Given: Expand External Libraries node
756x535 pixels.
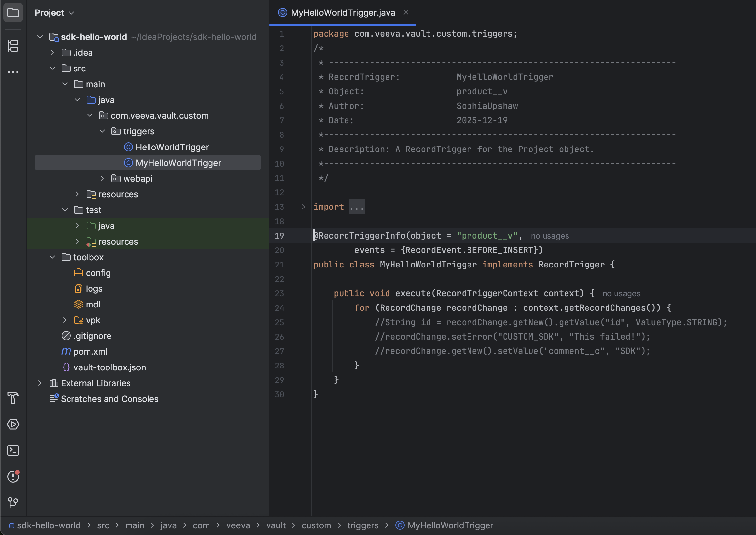Looking at the screenshot, I should tap(40, 383).
